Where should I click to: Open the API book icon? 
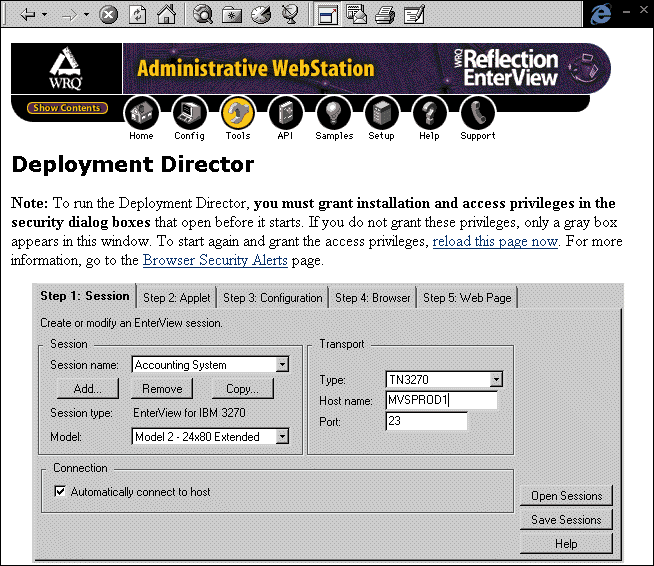pyautogui.click(x=285, y=113)
